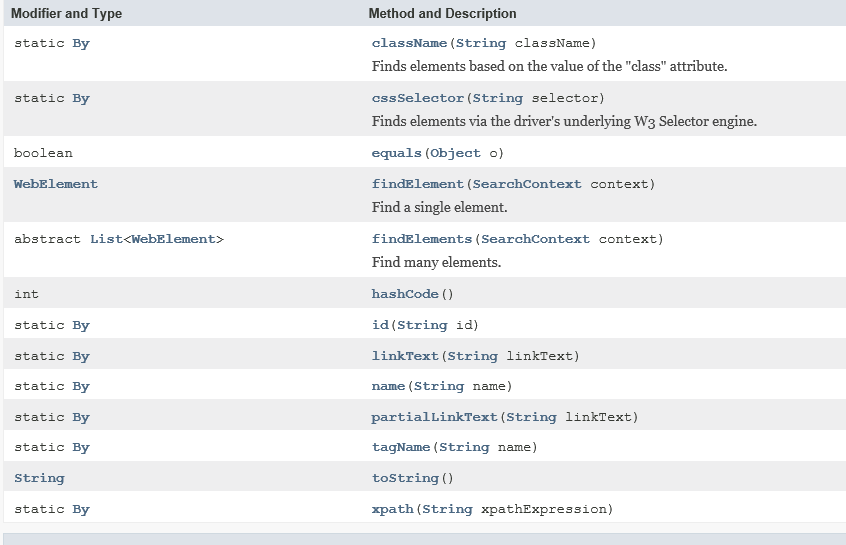Open the className method link
846x545 pixels.
[409, 43]
